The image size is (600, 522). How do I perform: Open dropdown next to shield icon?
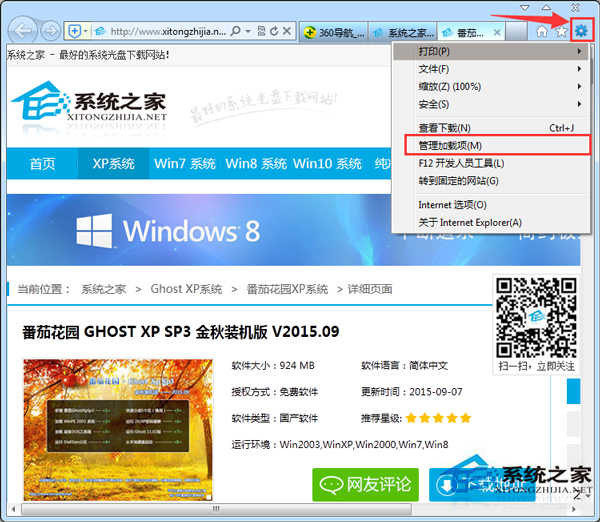pyautogui.click(x=86, y=31)
